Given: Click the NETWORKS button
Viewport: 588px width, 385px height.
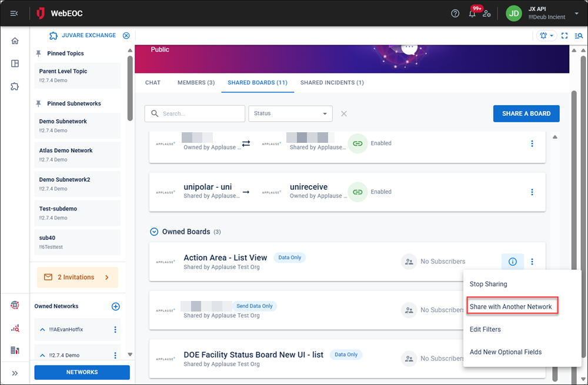Looking at the screenshot, I should [x=82, y=372].
